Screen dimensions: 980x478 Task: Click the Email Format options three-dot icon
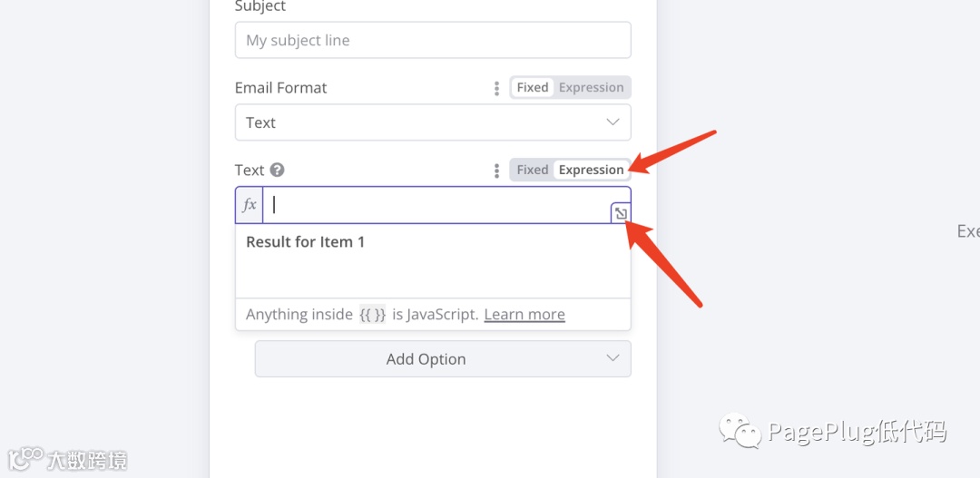click(496, 88)
